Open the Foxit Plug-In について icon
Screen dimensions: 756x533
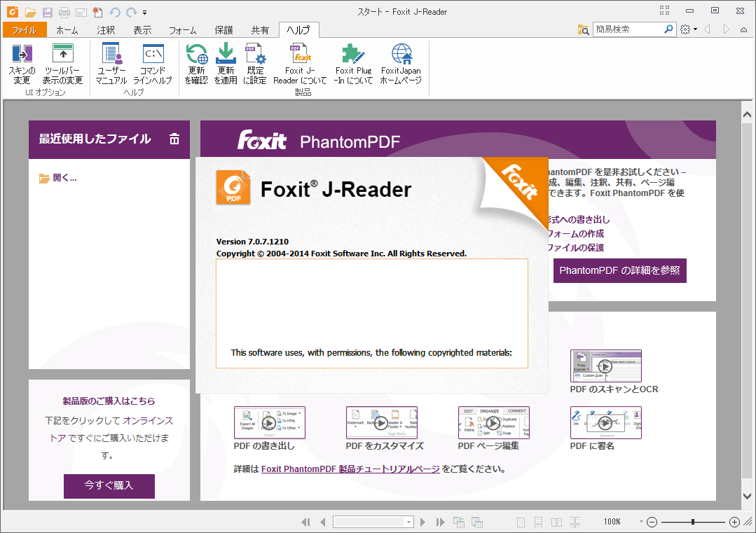353,64
